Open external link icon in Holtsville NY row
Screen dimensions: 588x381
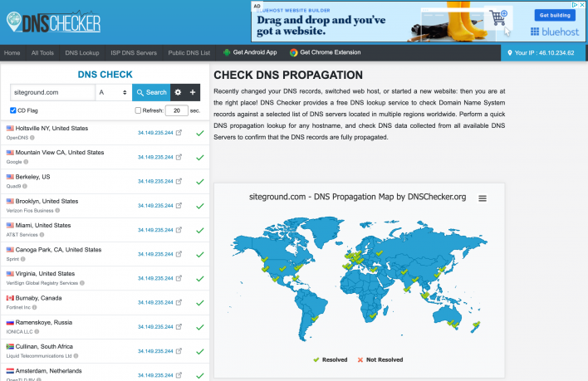tap(179, 133)
